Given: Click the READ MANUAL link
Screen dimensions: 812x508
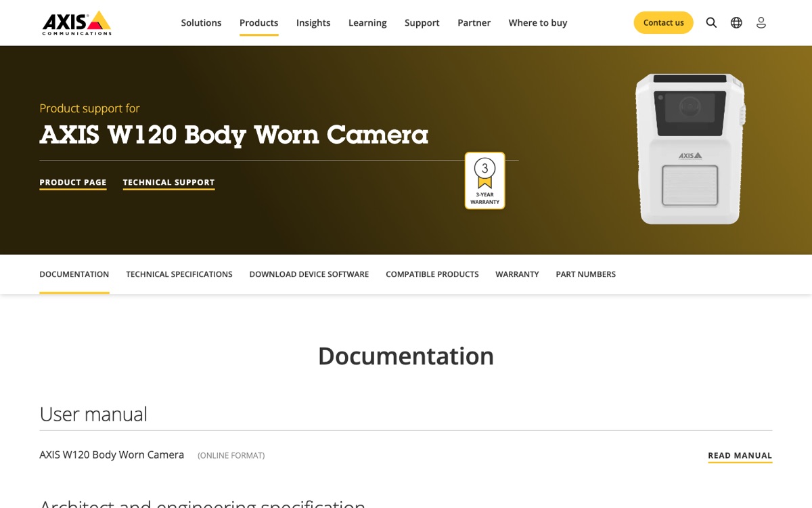Looking at the screenshot, I should pos(740,455).
